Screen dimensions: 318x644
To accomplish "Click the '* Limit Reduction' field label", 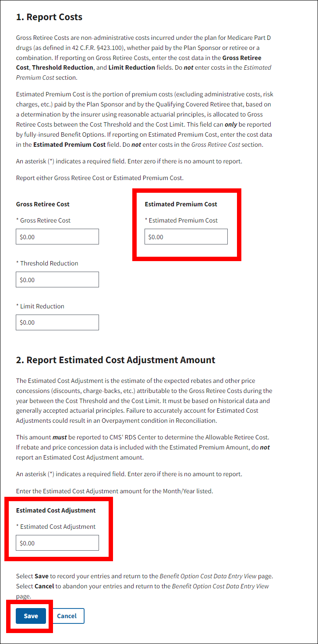I will point(40,306).
